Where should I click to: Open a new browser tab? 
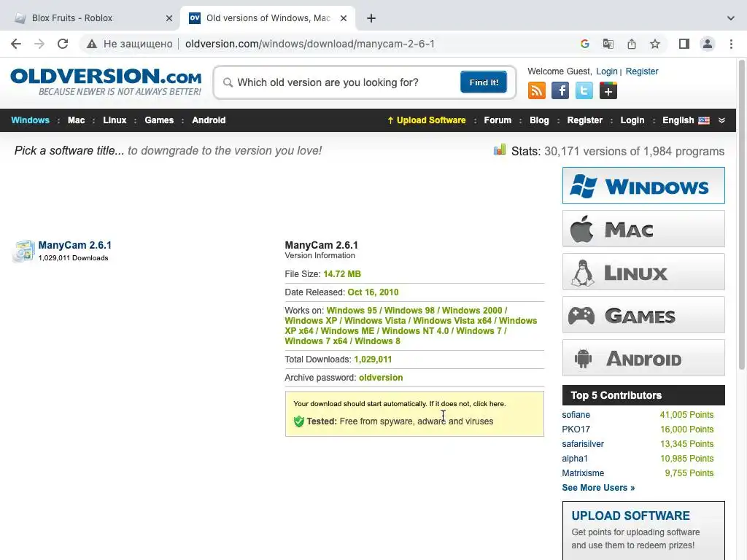click(371, 18)
